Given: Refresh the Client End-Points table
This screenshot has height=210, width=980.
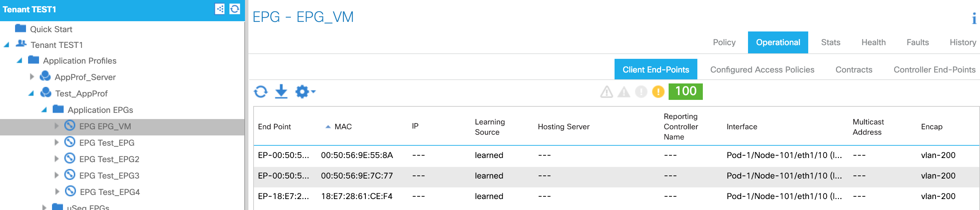Looking at the screenshot, I should tap(261, 92).
